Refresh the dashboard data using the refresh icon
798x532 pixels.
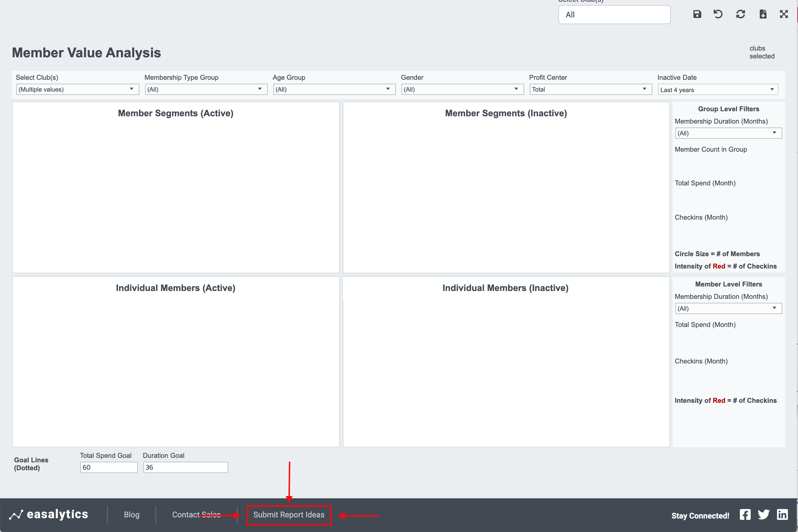[x=741, y=14]
